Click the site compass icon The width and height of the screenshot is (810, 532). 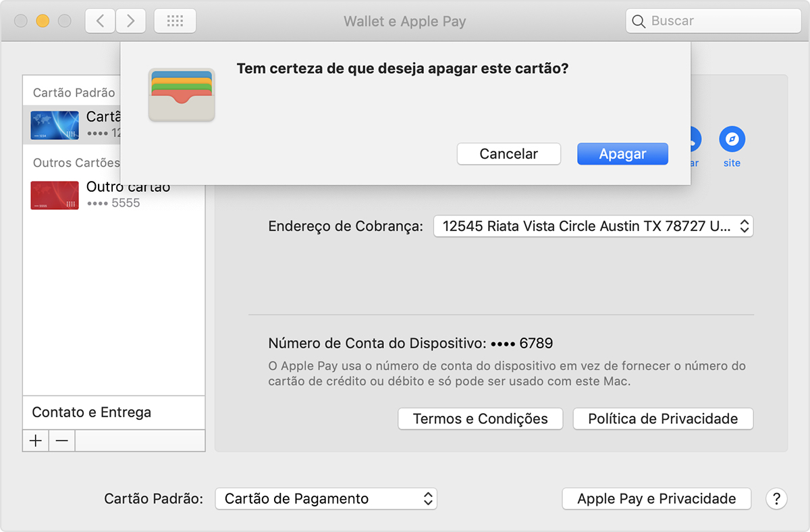click(x=732, y=139)
